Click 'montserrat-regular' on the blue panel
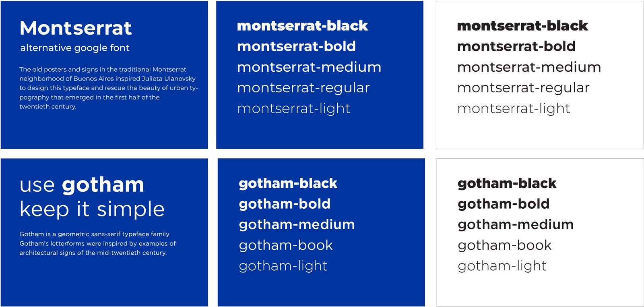644x307 pixels. click(x=303, y=88)
